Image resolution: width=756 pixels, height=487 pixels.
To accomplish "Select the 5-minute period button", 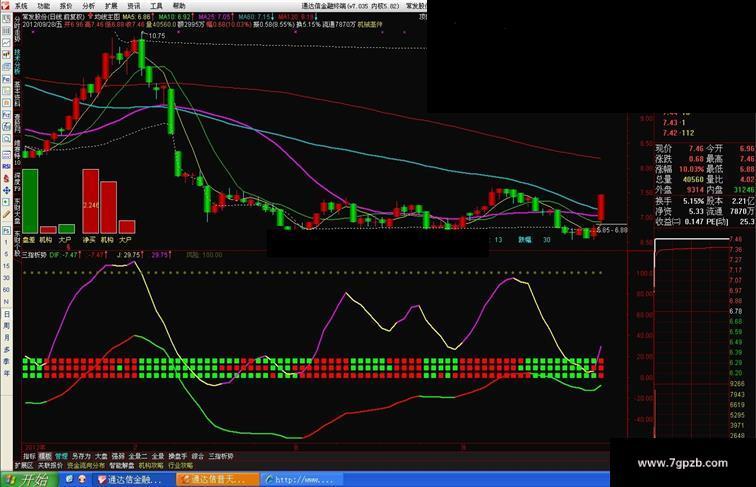I will coord(6,254).
